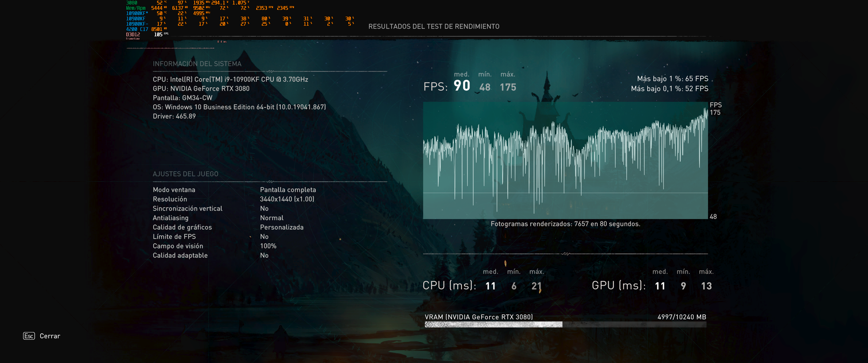Click the RESULTADOS DEL TEST DE RENDIMIENTO title
This screenshot has height=363, width=868.
pyautogui.click(x=434, y=27)
